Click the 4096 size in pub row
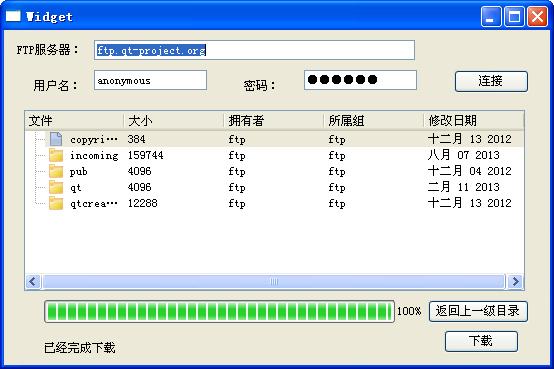 [140, 171]
